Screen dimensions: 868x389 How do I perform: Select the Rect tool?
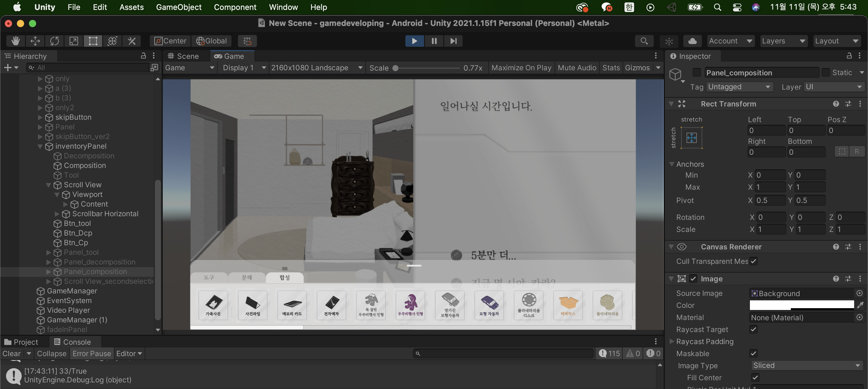pyautogui.click(x=93, y=41)
